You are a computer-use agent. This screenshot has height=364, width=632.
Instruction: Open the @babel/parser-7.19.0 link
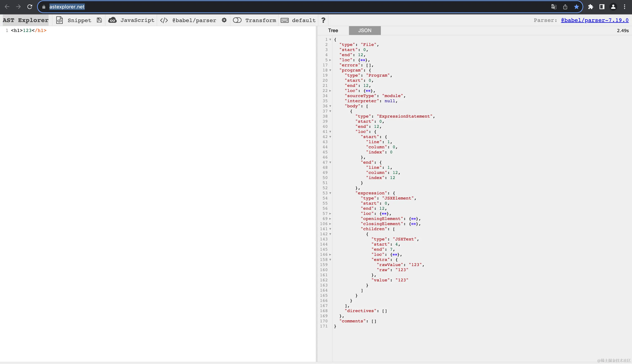(x=594, y=20)
